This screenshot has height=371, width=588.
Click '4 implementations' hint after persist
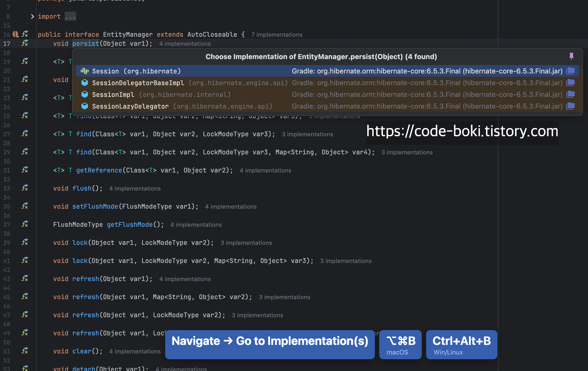click(185, 44)
